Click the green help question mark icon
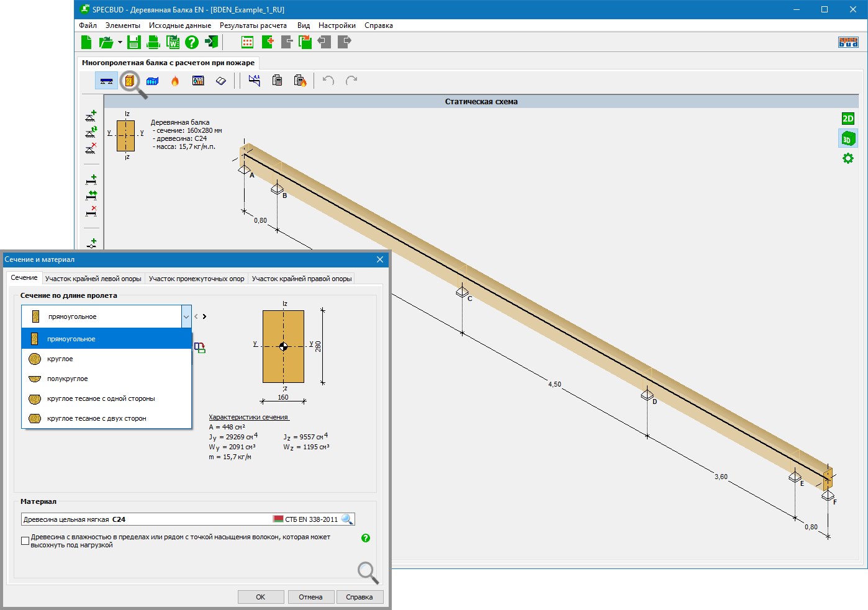868x610 pixels. pyautogui.click(x=192, y=42)
